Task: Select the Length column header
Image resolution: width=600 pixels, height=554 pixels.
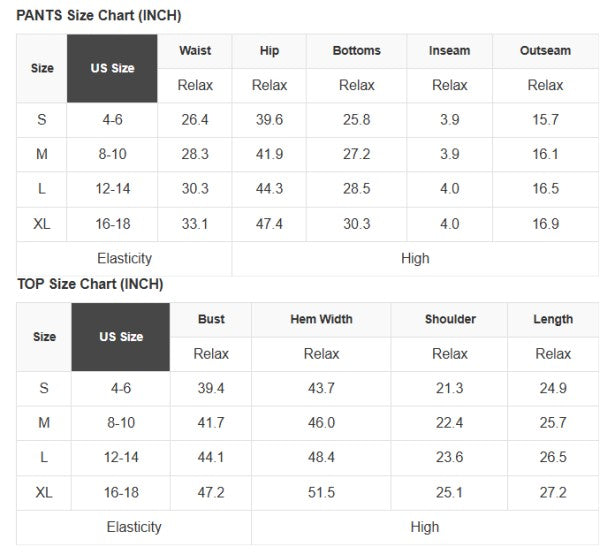Action: tap(553, 319)
